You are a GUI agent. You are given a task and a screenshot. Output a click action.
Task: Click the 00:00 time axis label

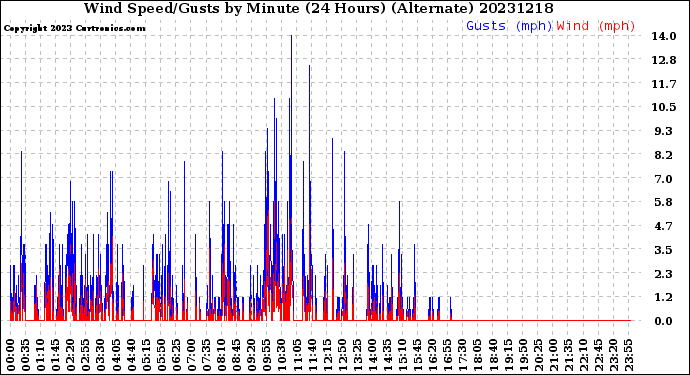11,355
